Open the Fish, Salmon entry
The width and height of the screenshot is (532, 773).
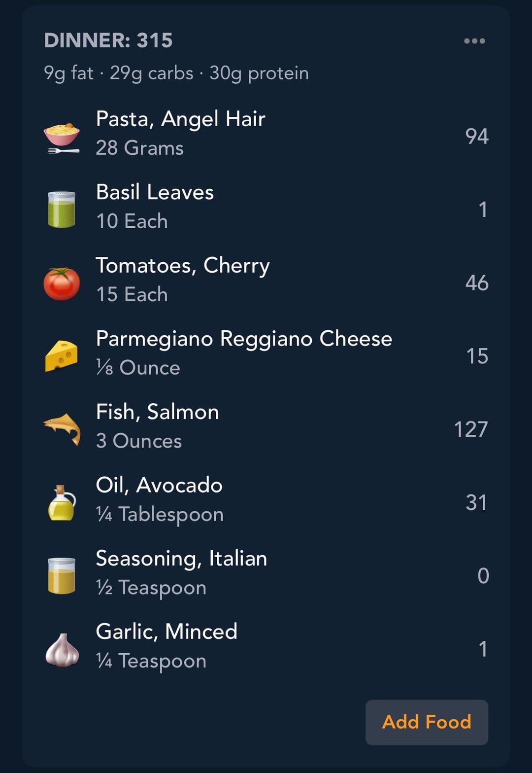[x=157, y=412]
